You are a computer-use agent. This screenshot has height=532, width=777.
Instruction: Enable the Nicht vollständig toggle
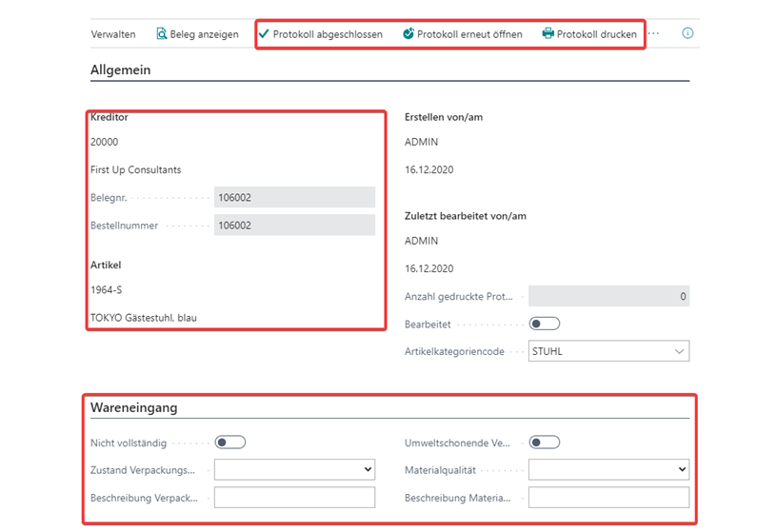tap(230, 443)
